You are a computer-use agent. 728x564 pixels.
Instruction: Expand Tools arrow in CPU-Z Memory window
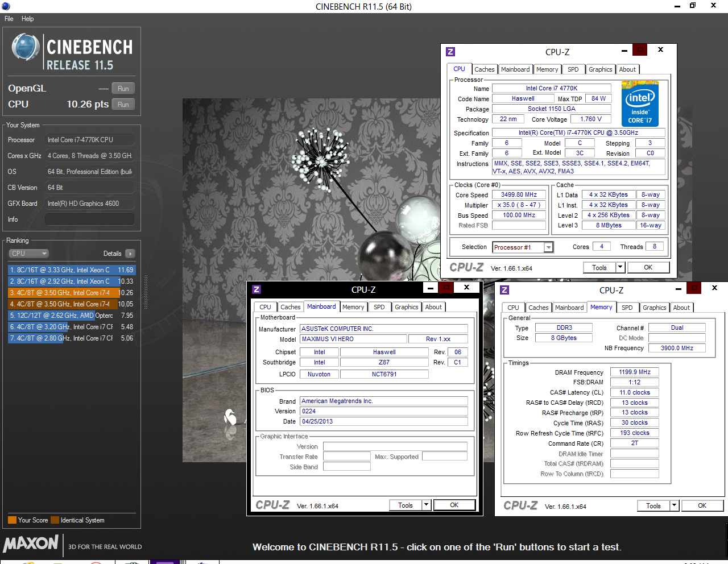675,505
